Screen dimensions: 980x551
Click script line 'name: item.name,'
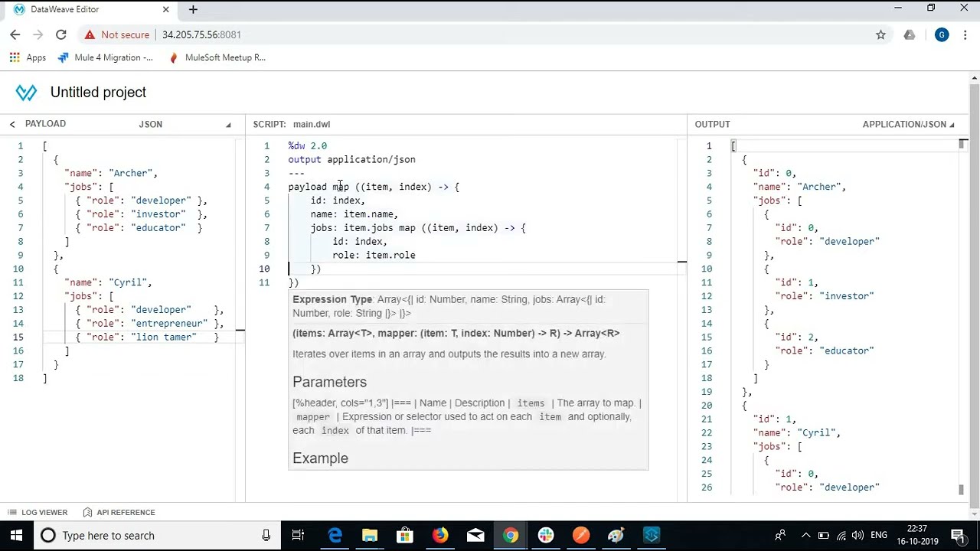pyautogui.click(x=354, y=214)
